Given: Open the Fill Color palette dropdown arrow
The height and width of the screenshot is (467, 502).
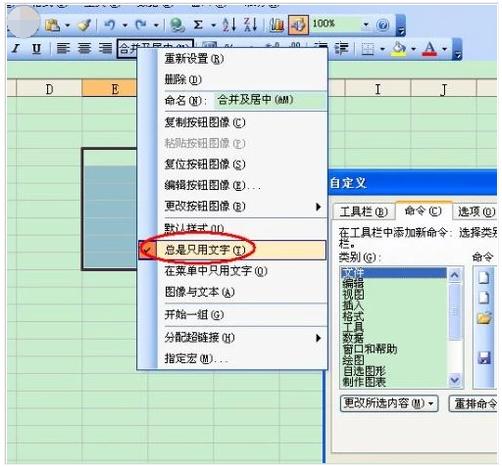Looking at the screenshot, I should pos(413,49).
